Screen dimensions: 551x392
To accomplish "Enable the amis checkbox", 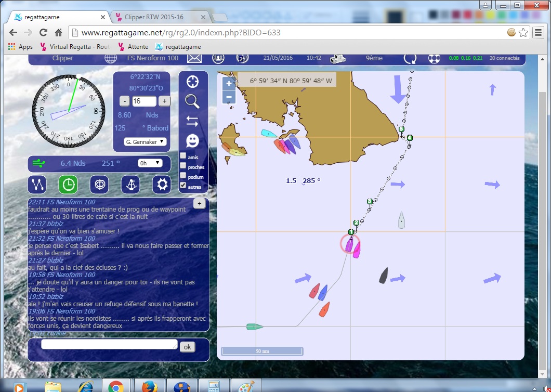I will click(183, 156).
